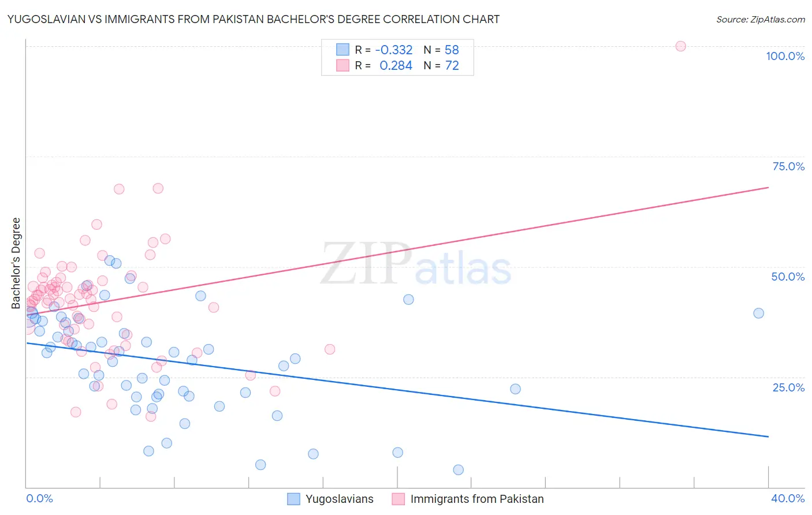This screenshot has height=515, width=812.
Task: Click the N = 58 value in legend
Action: 441,50
